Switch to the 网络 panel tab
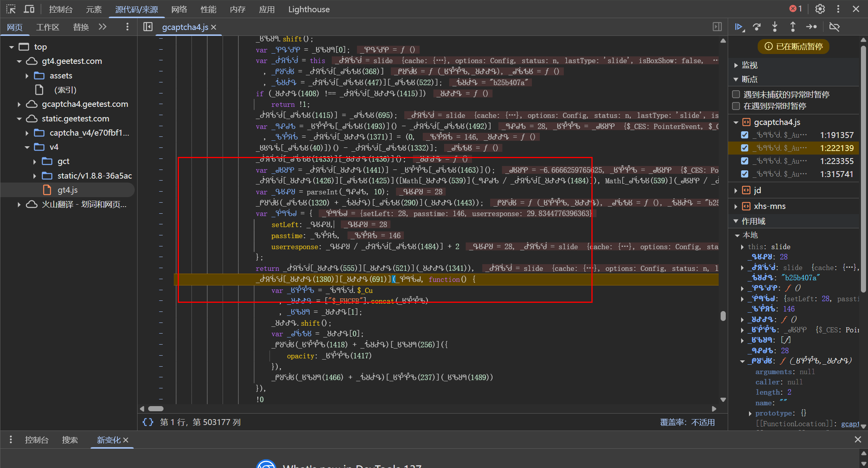This screenshot has height=468, width=868. click(x=179, y=9)
